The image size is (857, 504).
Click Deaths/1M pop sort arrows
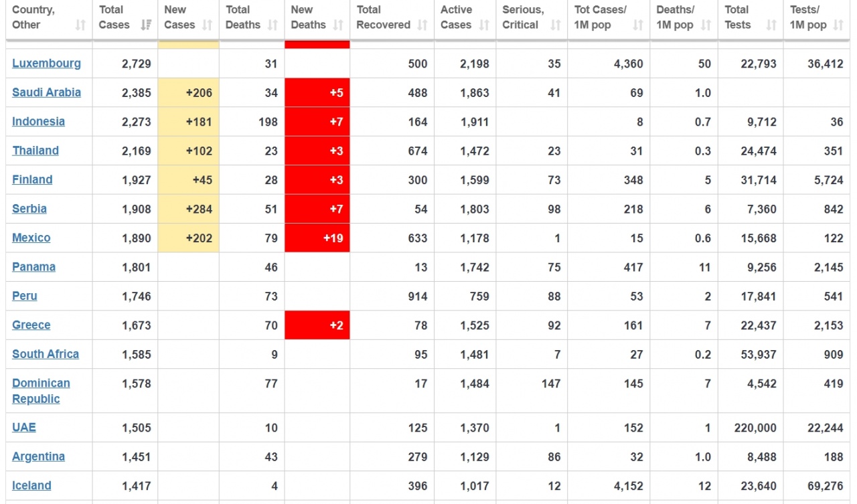[x=706, y=25]
